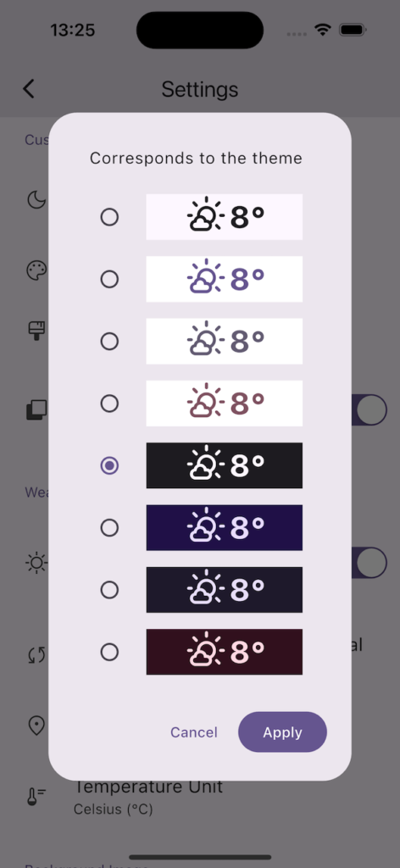Viewport: 400px width, 868px height.
Task: Select the gray-on-white theme radio button
Action: pyautogui.click(x=109, y=341)
